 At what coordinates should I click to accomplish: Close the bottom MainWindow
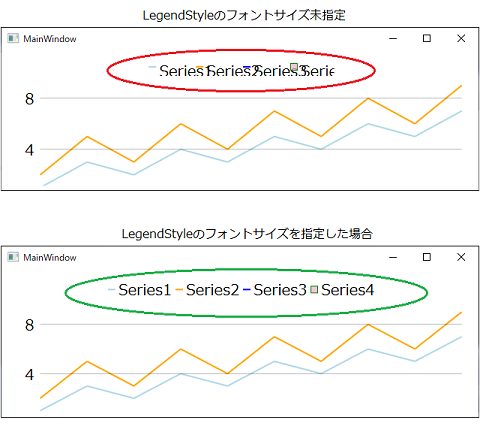click(461, 257)
